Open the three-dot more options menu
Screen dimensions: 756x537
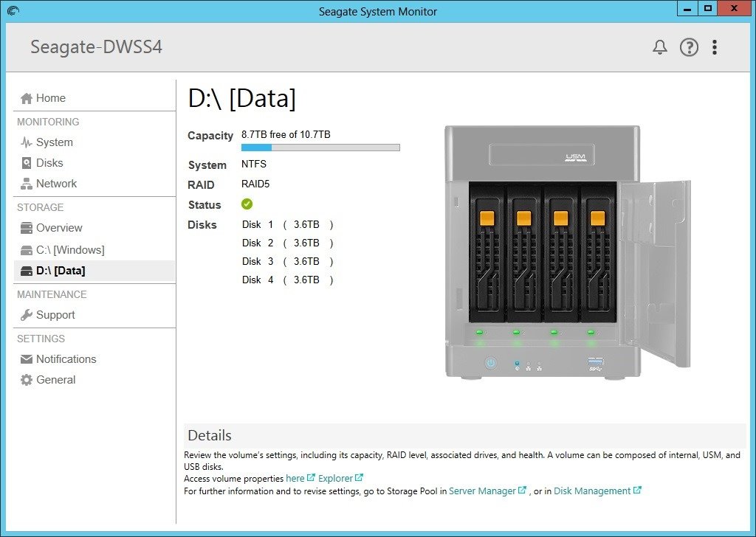click(715, 47)
